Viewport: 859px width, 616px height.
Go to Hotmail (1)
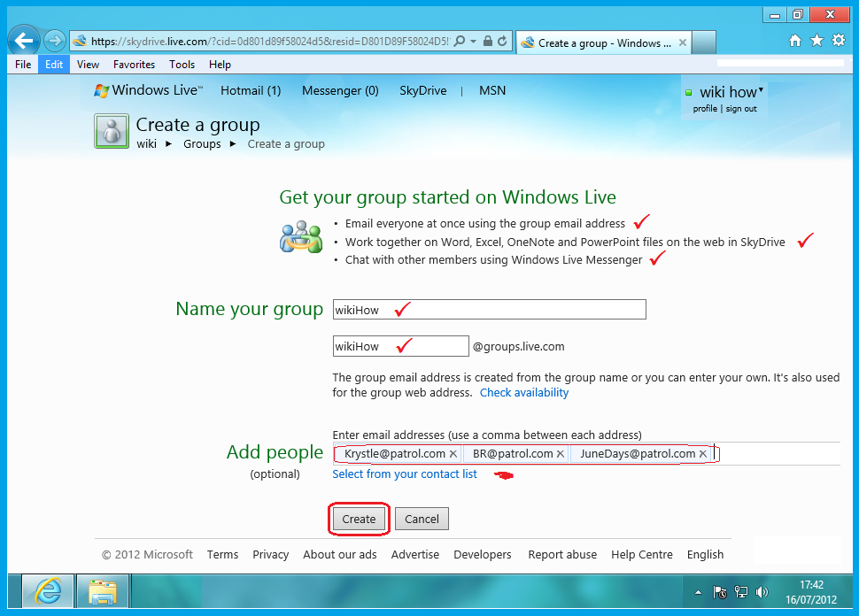(x=251, y=90)
